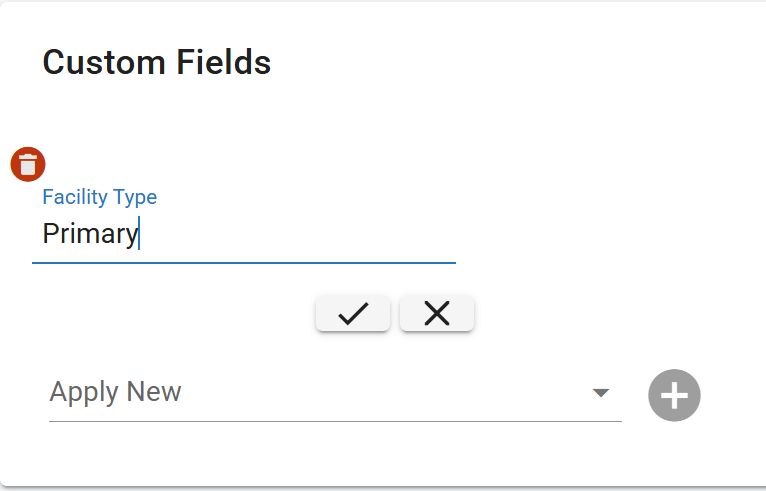Hit the checkmark to accept Primary
Image resolution: width=766 pixels, height=491 pixels.
352,313
